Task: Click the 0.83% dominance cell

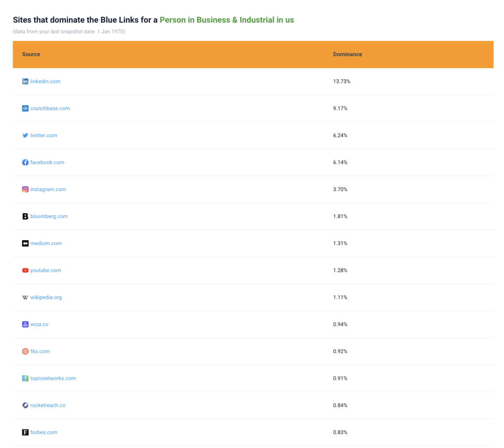Action: click(x=340, y=432)
